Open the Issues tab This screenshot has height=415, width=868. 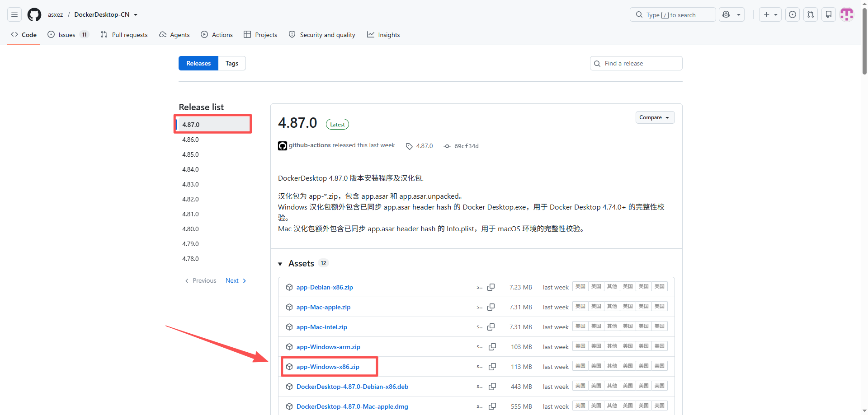[68, 35]
